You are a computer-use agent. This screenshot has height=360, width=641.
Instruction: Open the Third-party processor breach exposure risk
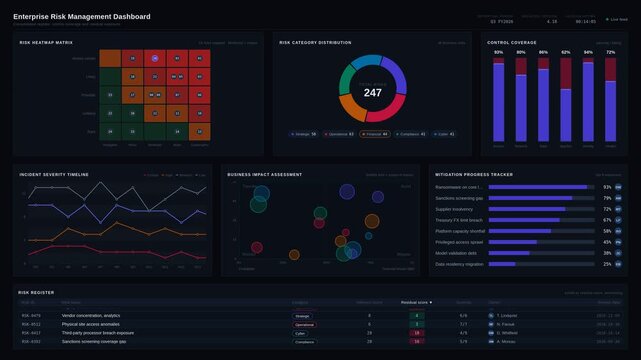[98, 333]
